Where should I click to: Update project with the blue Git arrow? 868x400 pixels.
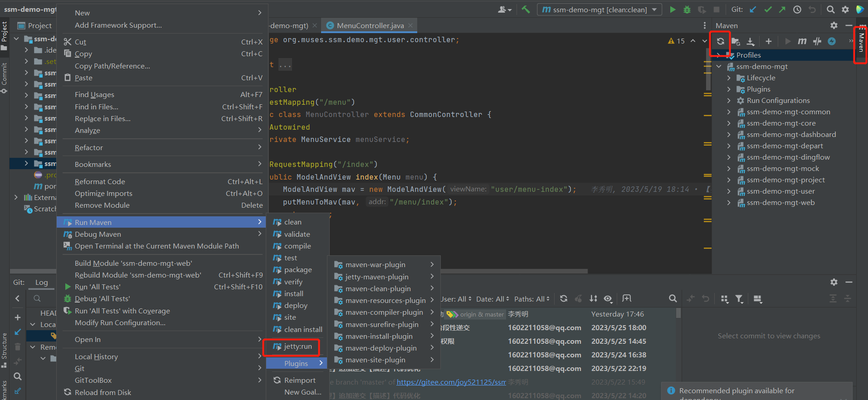[x=753, y=10]
